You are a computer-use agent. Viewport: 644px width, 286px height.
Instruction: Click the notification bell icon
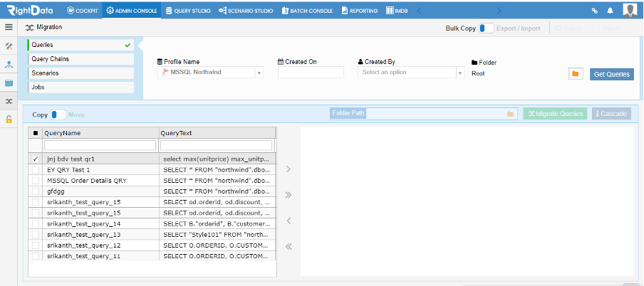[x=611, y=11]
